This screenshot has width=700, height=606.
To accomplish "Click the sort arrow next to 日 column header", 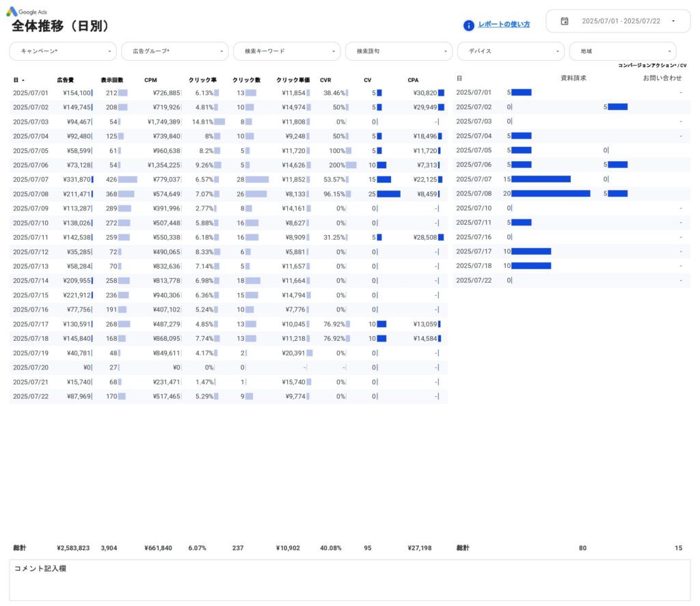I will [x=22, y=79].
